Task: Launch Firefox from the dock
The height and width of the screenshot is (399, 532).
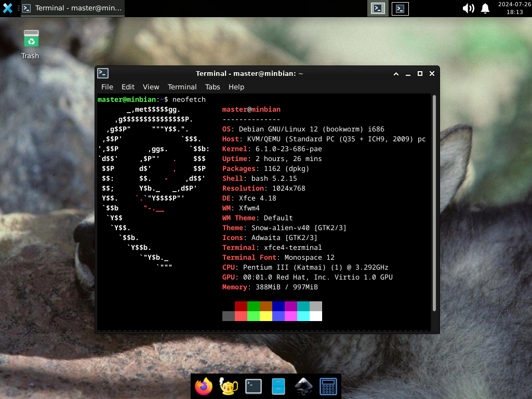Action: (204, 386)
